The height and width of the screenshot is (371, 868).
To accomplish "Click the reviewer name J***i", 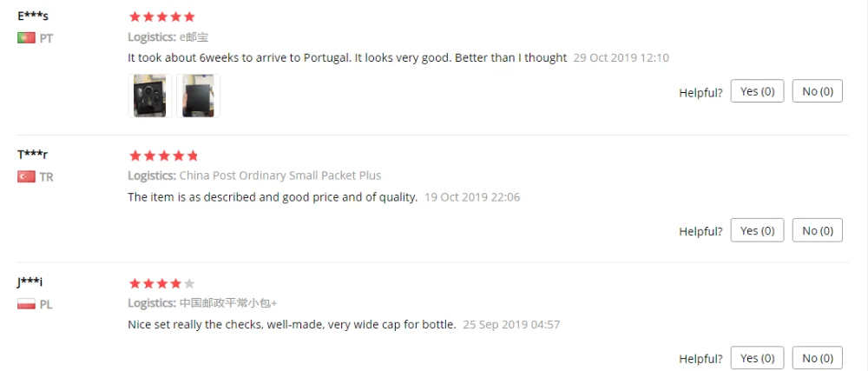I will coord(30,282).
